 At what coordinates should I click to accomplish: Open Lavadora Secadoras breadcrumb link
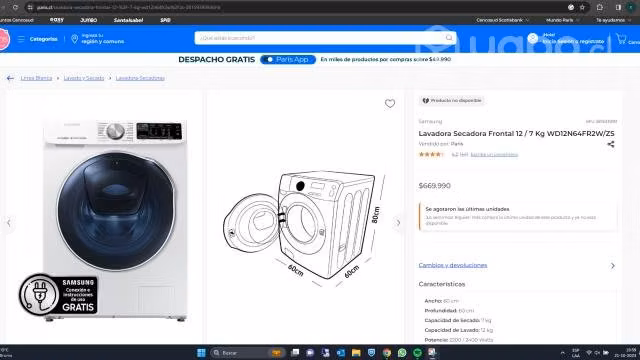point(140,78)
